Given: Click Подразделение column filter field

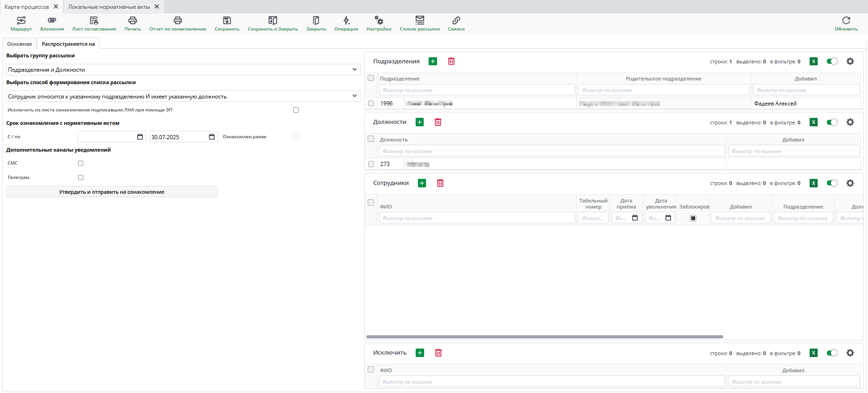Looking at the screenshot, I should pyautogui.click(x=477, y=90).
